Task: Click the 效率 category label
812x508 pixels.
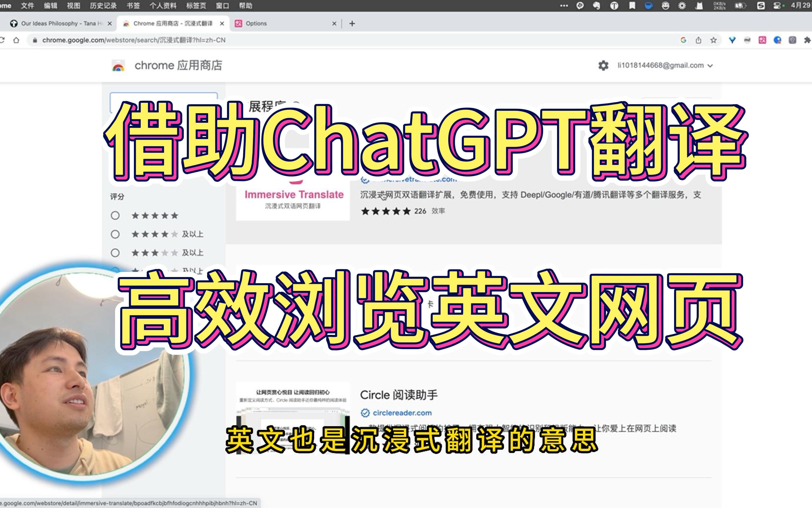Action: pos(438,211)
